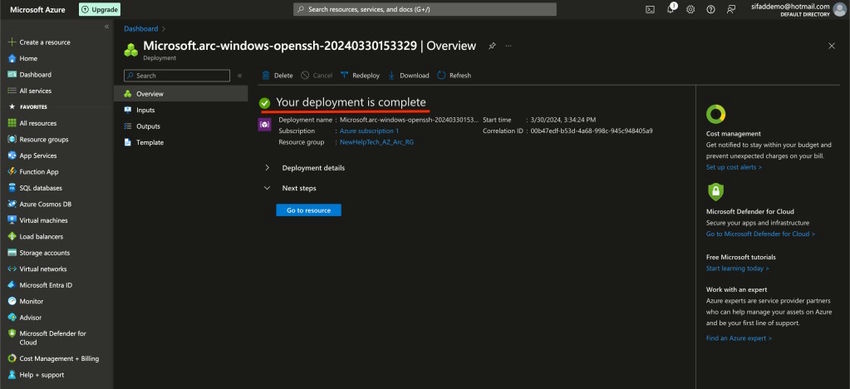Click the Advisor icon in sidebar

coord(12,317)
